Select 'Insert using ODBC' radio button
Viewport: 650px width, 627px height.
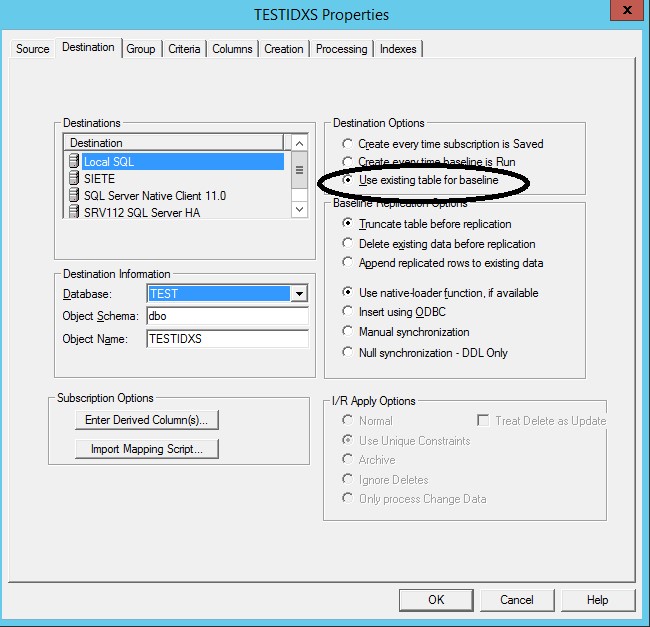click(348, 312)
